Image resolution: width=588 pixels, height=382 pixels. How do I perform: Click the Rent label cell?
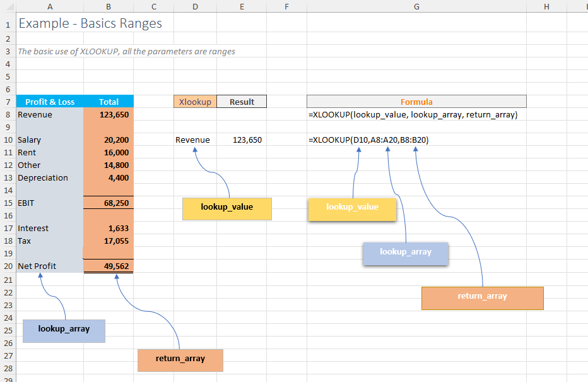[50, 152]
